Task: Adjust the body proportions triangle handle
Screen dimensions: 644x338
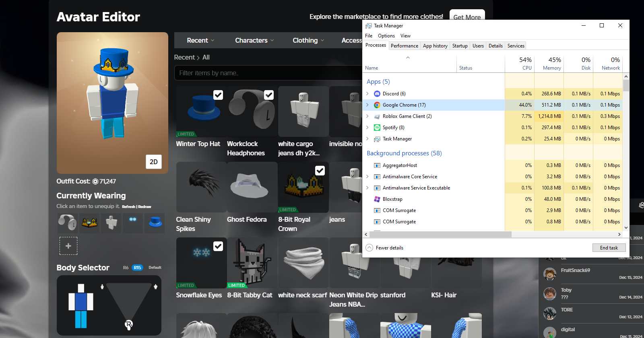Action: pyautogui.click(x=129, y=324)
